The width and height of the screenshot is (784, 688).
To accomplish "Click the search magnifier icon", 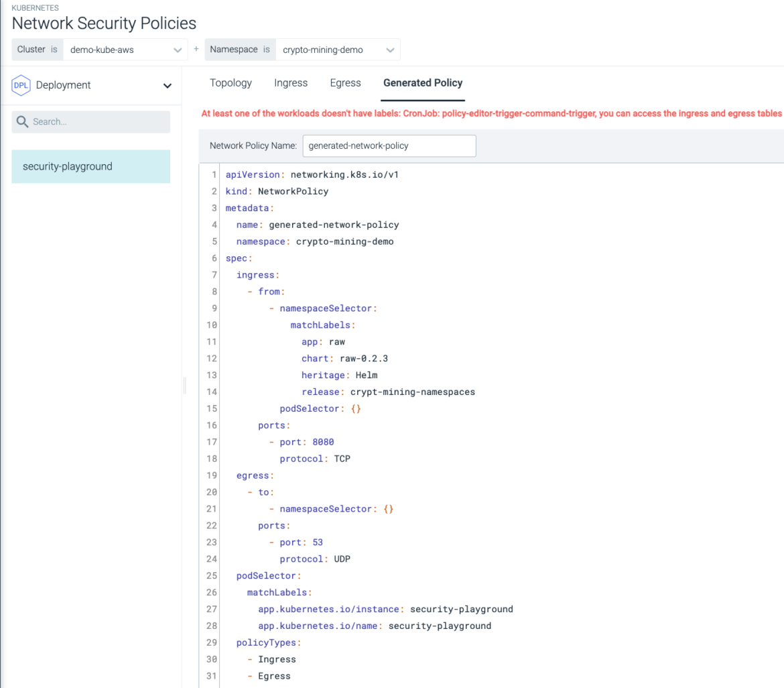I will pos(23,121).
